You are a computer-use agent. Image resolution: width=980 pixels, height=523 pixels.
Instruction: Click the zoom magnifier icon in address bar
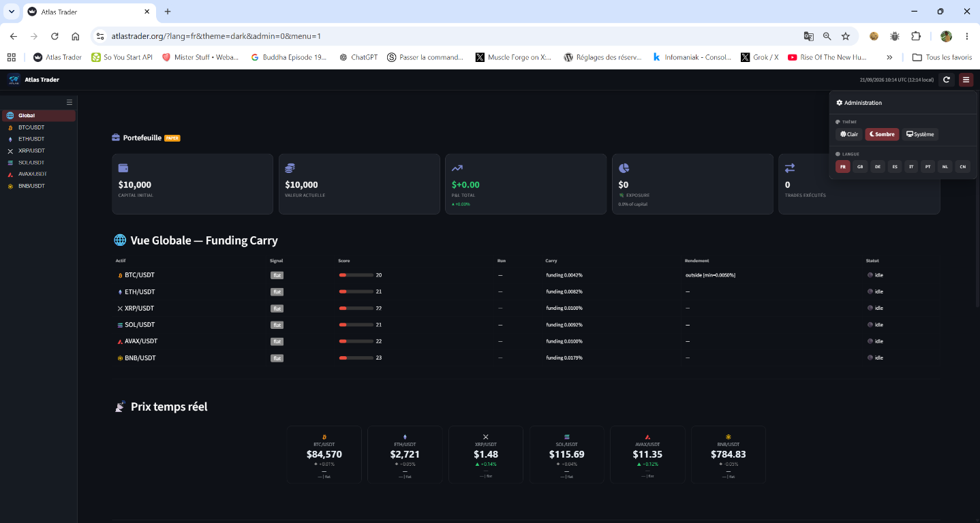(827, 36)
